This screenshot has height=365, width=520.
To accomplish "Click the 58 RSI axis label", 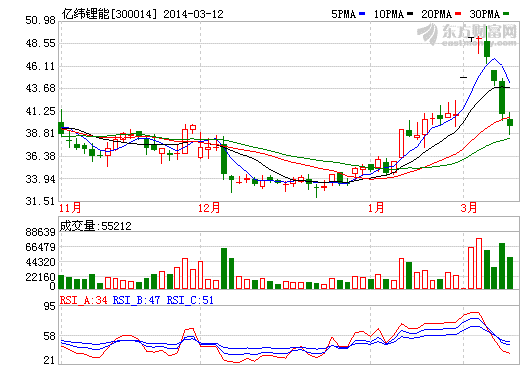I will [50, 337].
